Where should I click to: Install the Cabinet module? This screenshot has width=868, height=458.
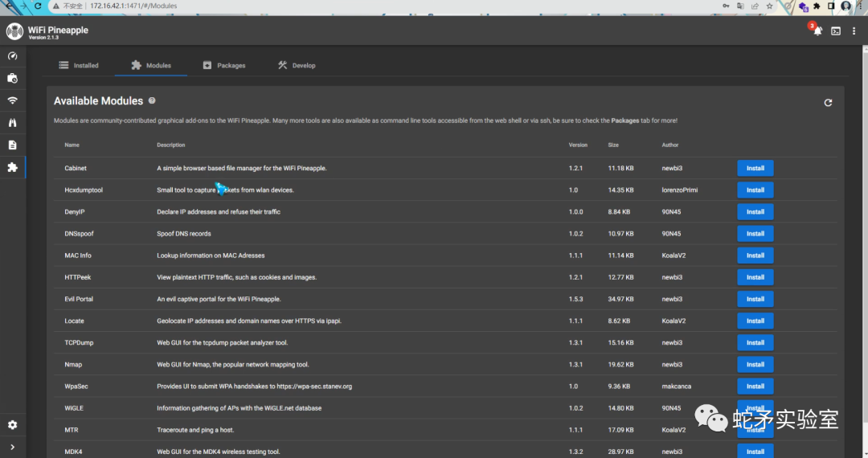pyautogui.click(x=755, y=168)
